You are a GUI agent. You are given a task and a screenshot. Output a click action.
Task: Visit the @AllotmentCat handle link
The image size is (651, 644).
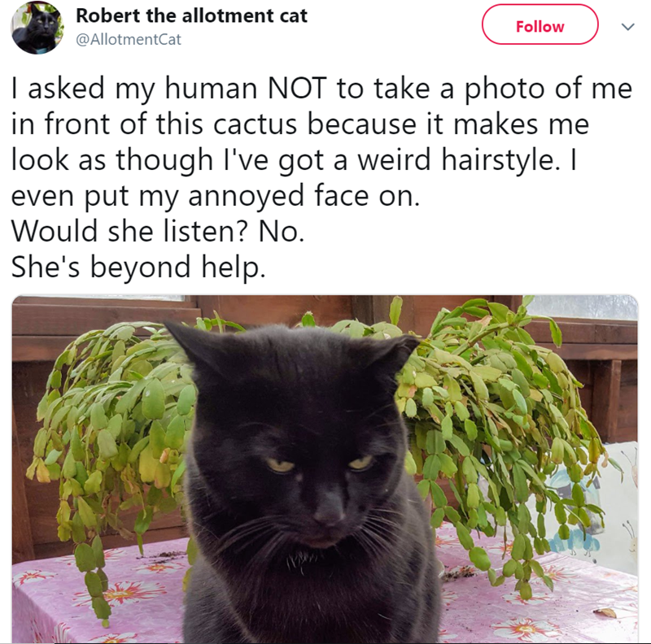coord(129,39)
